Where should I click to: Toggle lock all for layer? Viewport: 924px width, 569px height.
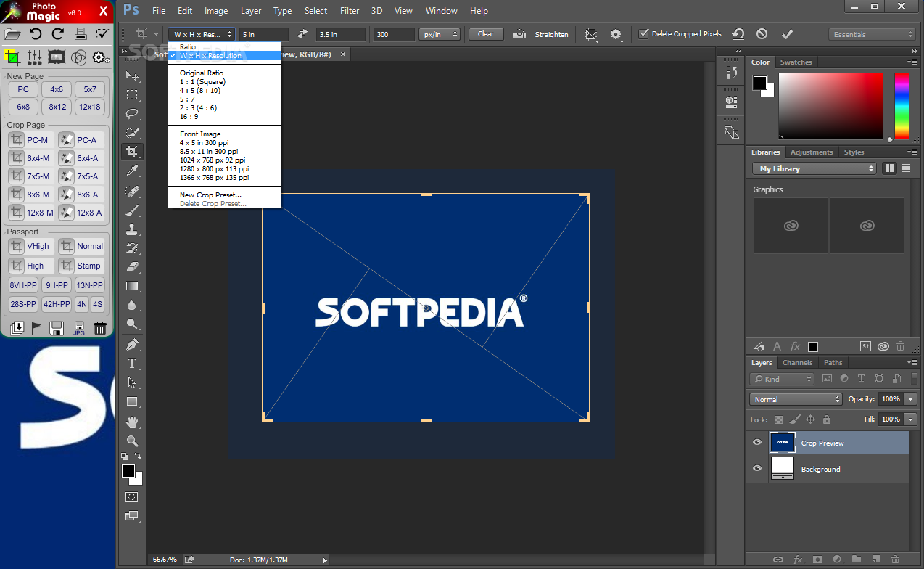point(827,419)
